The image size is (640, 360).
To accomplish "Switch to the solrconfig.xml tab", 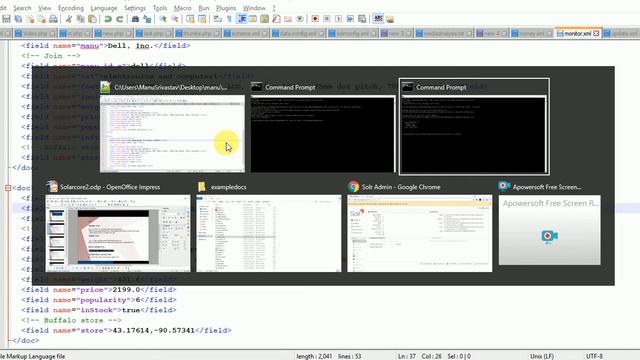I will click(353, 33).
